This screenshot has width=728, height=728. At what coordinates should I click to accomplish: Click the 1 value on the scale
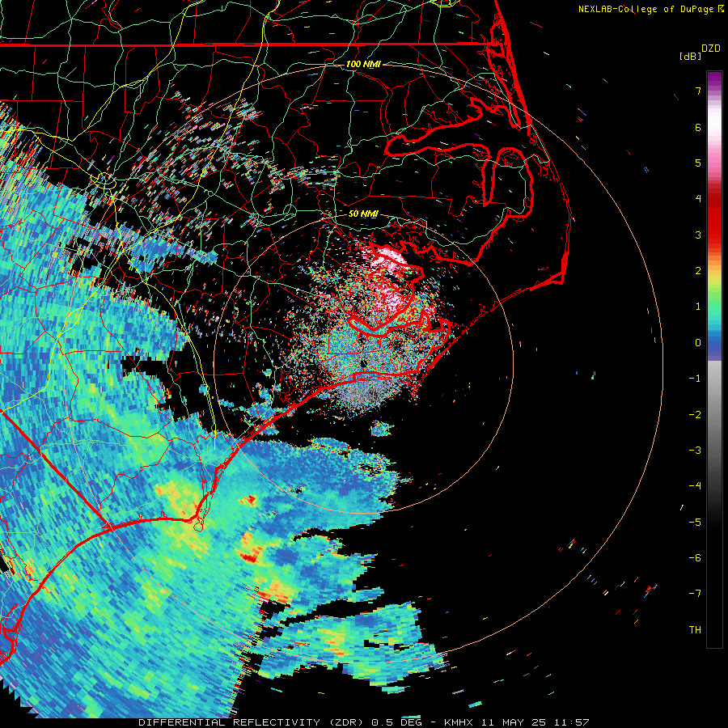pos(698,307)
